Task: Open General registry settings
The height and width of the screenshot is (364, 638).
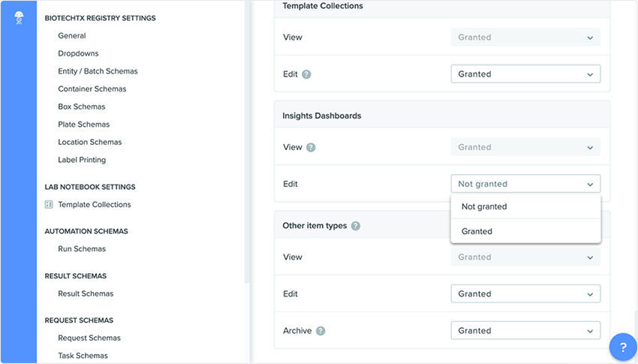Action: (x=72, y=36)
